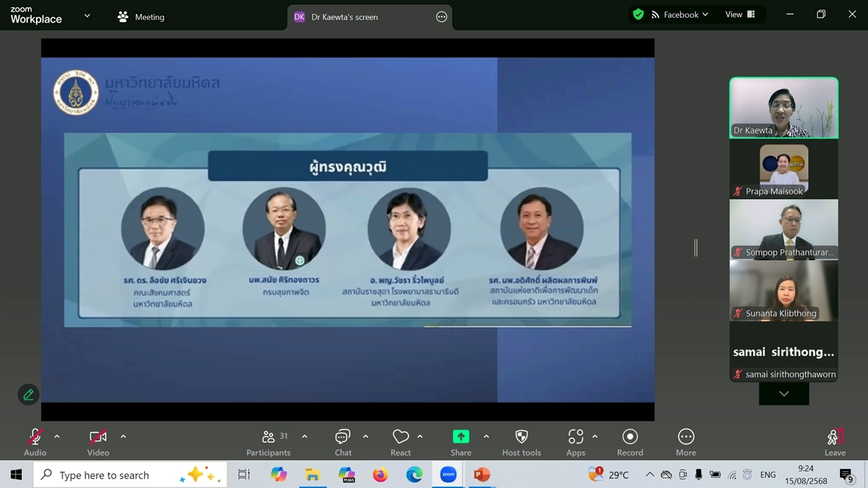Launch Copilot from taskbar
Screen dimensions: 868x488
click(279, 474)
